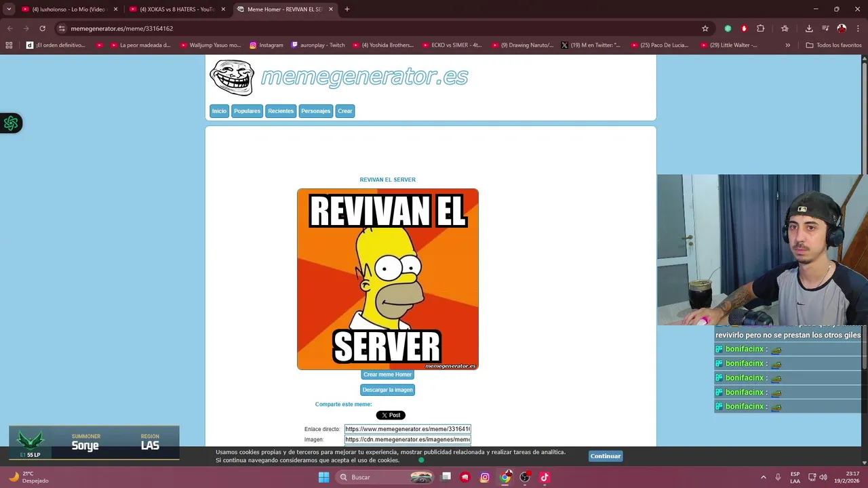Click the troll face site logo
This screenshot has width=868, height=488.
pyautogui.click(x=232, y=77)
